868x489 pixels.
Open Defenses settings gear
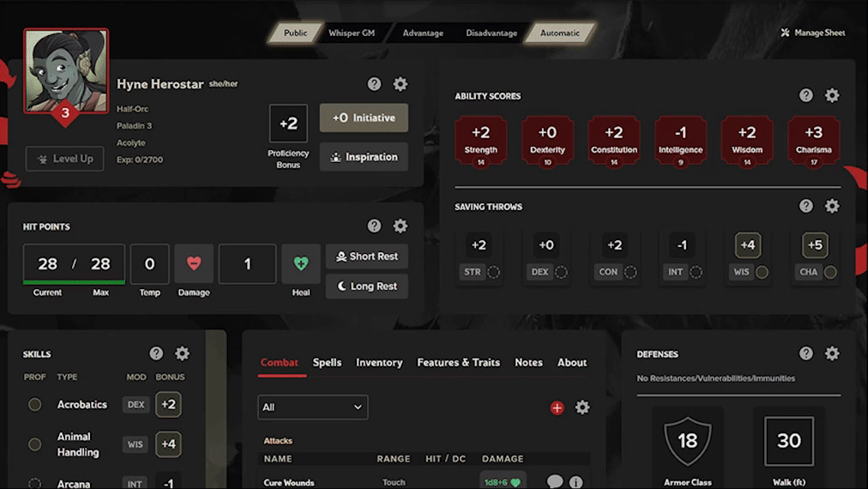832,353
